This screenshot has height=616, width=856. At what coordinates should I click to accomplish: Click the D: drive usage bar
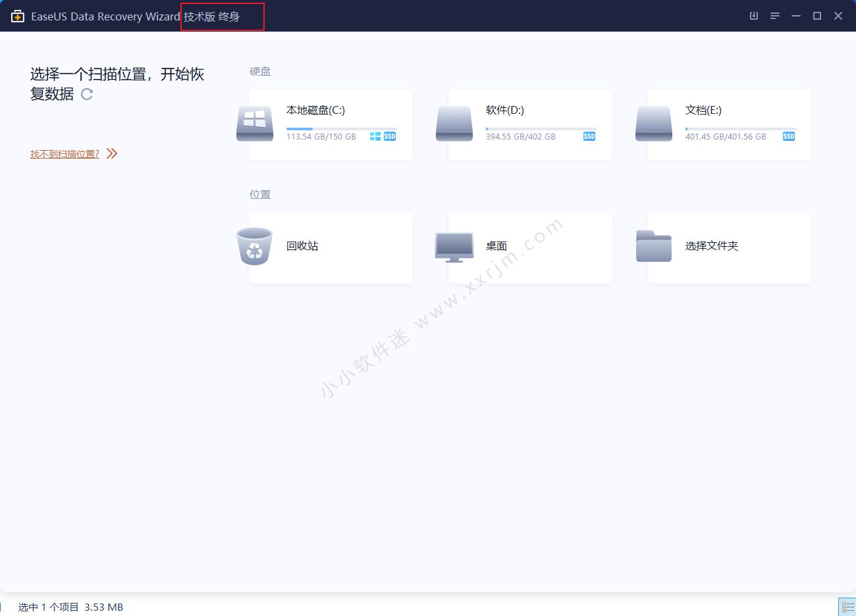click(541, 129)
